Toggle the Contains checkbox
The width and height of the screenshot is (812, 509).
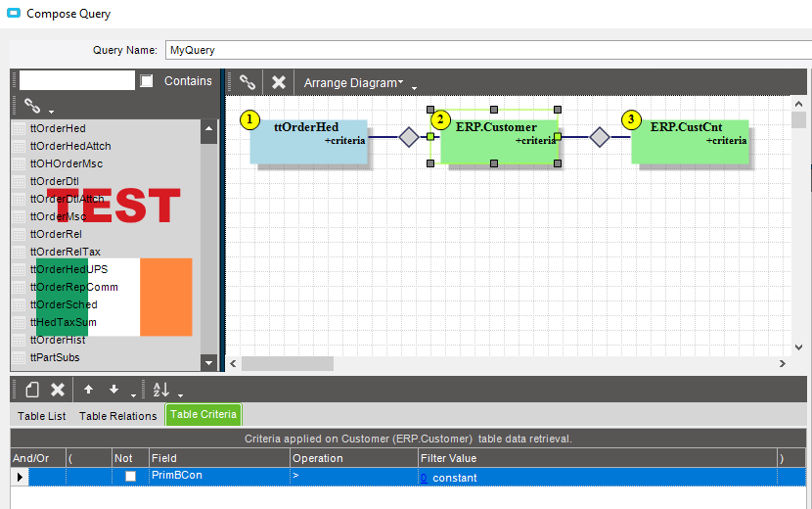tap(147, 81)
